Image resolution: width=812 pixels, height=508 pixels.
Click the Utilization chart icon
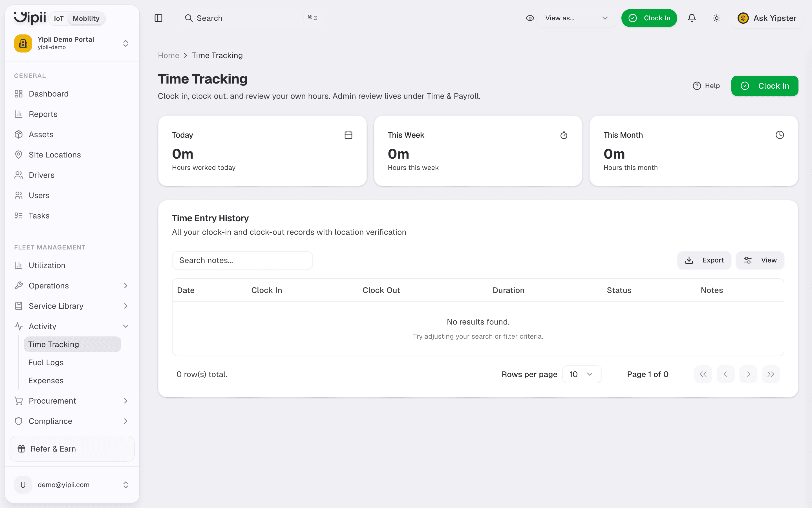(19, 265)
